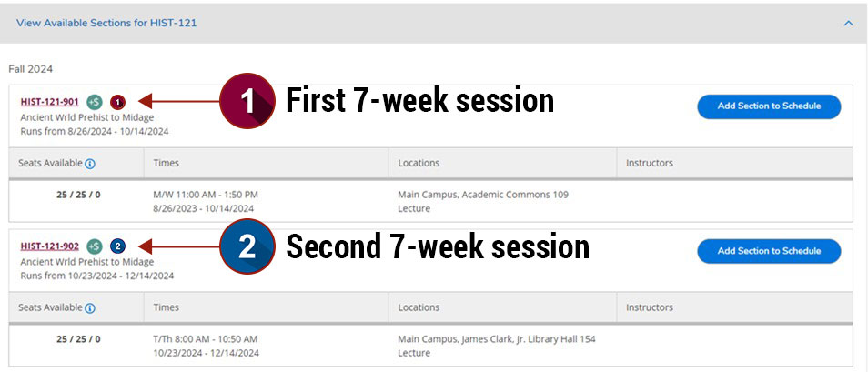The height and width of the screenshot is (372, 868).
Task: Click the Second 7-week session label
Action: pyautogui.click(x=437, y=246)
